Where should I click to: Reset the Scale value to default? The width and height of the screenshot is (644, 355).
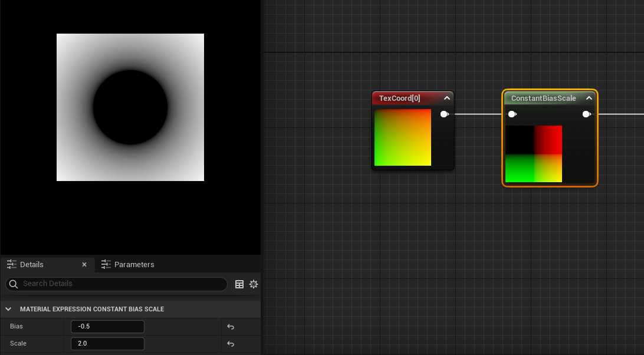click(x=231, y=344)
